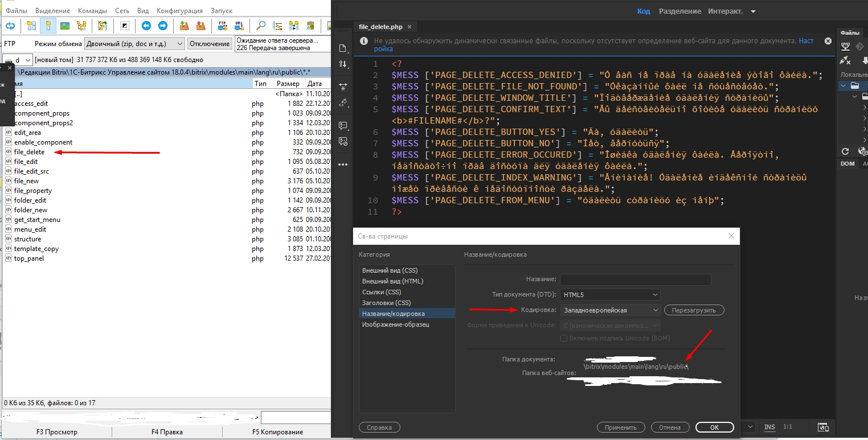This screenshot has height=440, width=868.
Task: Click the apply comment icon in Dreamweaver sidebar
Action: [x=343, y=125]
